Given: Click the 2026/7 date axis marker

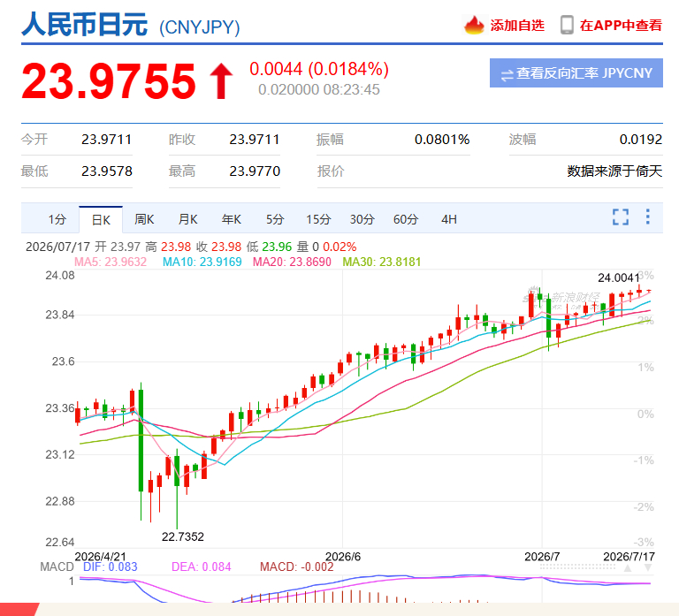Looking at the screenshot, I should pyautogui.click(x=542, y=557).
